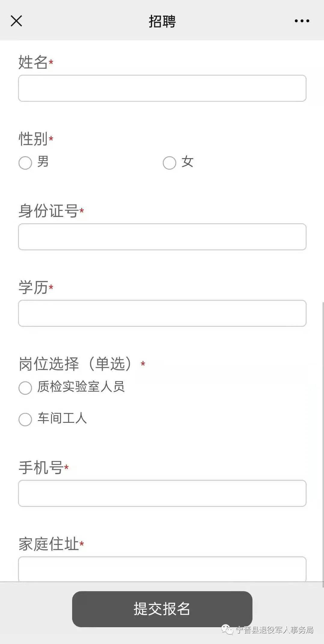Tap the 车间工人 option text
Image resolution: width=324 pixels, height=644 pixels.
[x=62, y=418]
